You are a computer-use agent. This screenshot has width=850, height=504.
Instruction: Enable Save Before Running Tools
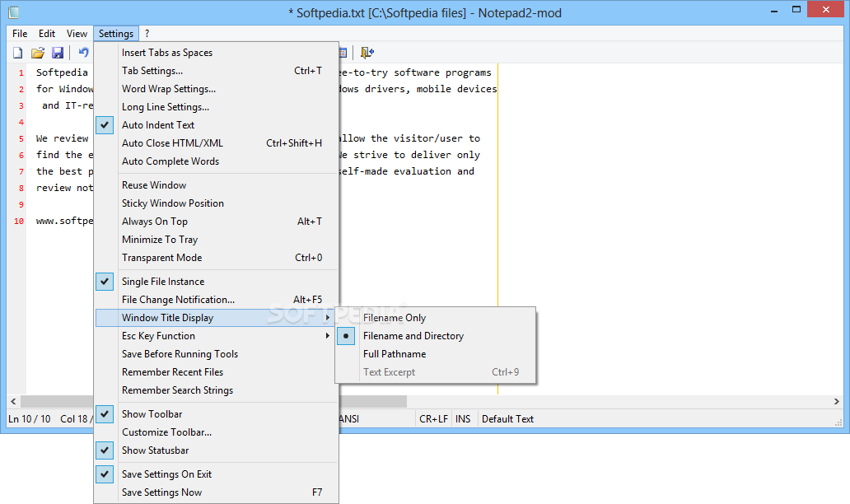[x=216, y=354]
